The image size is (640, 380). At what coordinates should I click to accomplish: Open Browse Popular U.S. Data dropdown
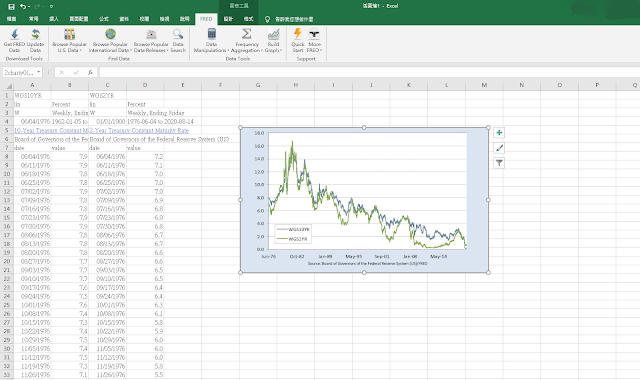tap(69, 40)
